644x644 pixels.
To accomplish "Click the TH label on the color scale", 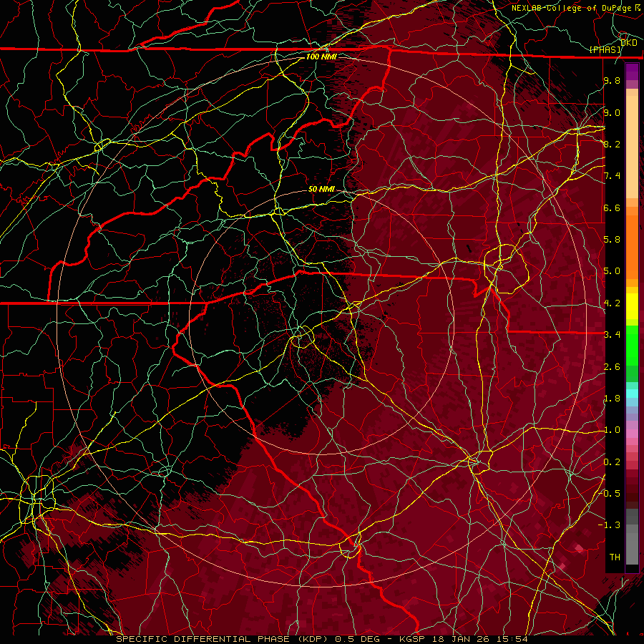I will [615, 557].
